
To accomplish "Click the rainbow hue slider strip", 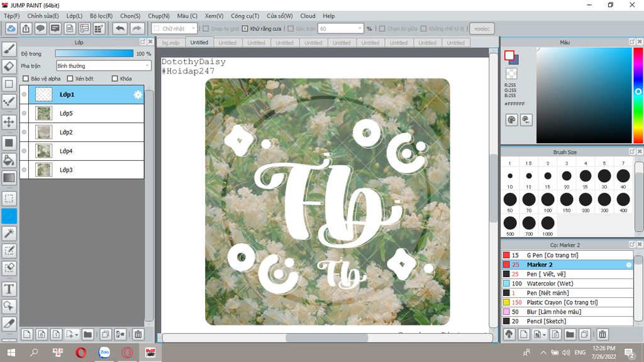I will click(x=638, y=96).
